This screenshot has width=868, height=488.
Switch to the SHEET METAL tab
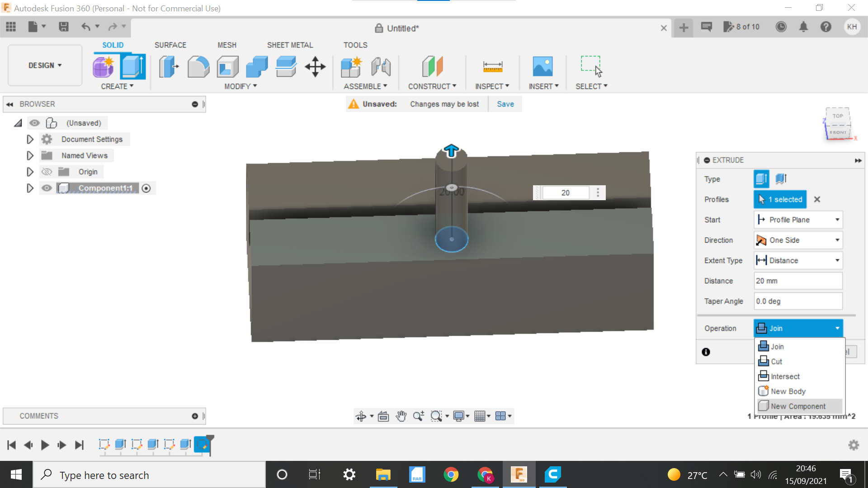(290, 45)
